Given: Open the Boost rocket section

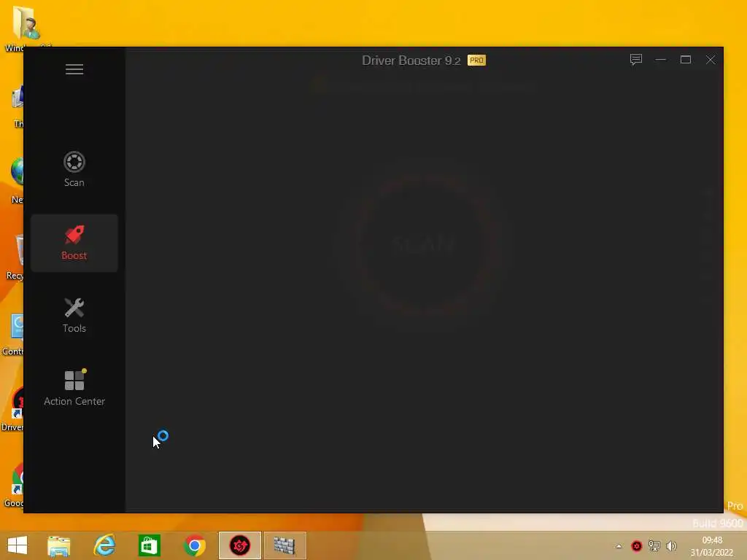Looking at the screenshot, I should click(x=74, y=243).
